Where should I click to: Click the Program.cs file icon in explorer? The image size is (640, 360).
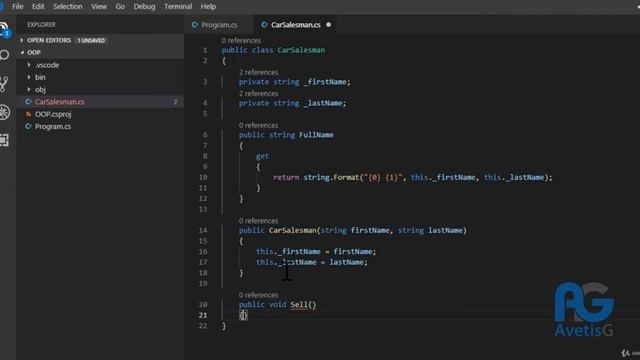click(28, 126)
